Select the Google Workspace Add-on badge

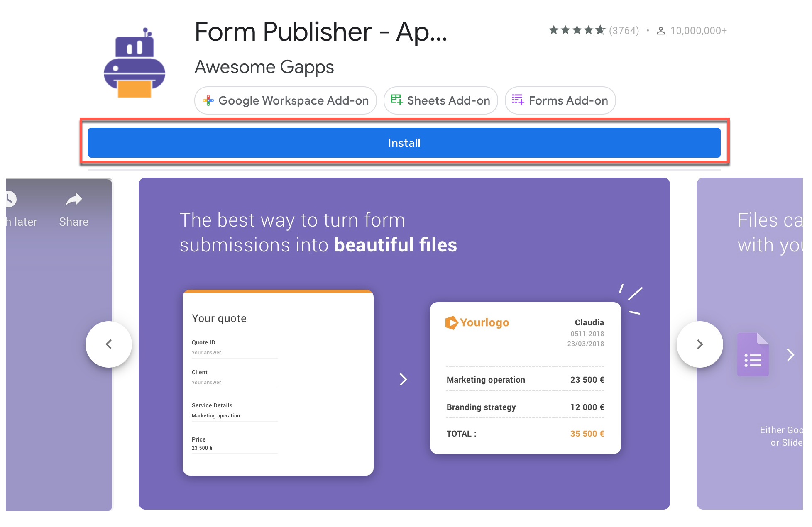click(x=285, y=100)
